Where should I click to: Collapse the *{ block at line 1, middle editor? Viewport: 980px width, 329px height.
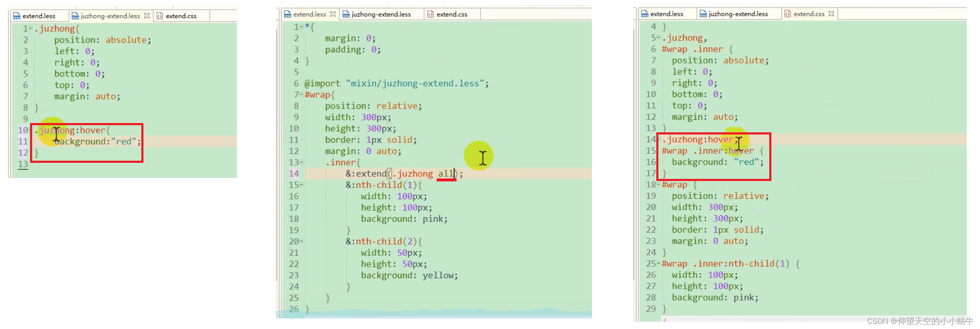coord(301,27)
